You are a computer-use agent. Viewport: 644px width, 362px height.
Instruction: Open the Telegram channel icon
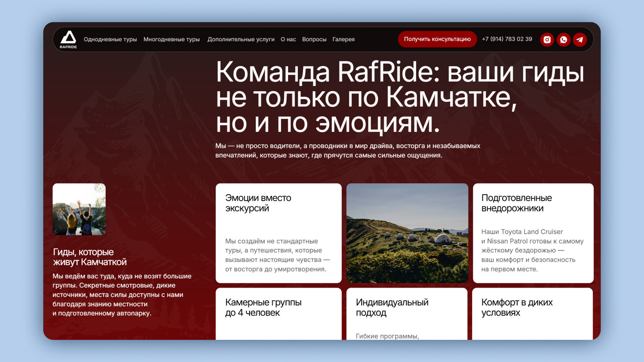point(580,39)
